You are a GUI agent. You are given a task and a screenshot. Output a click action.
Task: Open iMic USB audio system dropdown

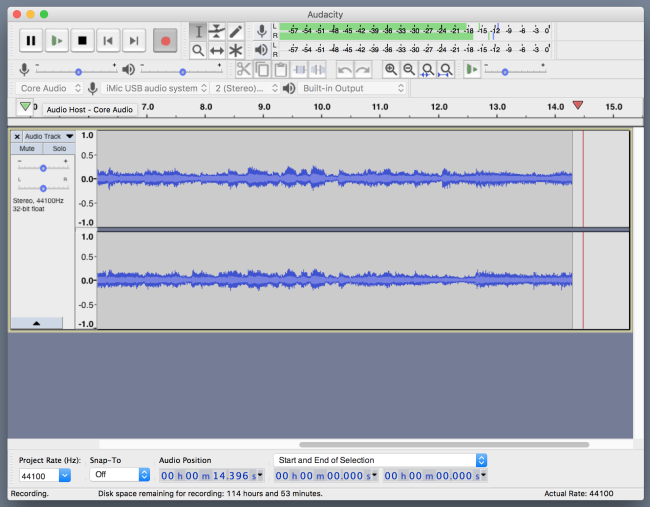(x=155, y=88)
